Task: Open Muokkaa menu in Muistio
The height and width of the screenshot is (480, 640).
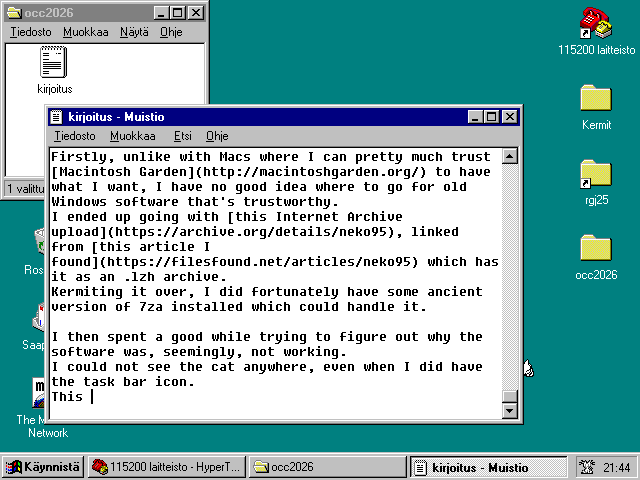Action: (133, 136)
